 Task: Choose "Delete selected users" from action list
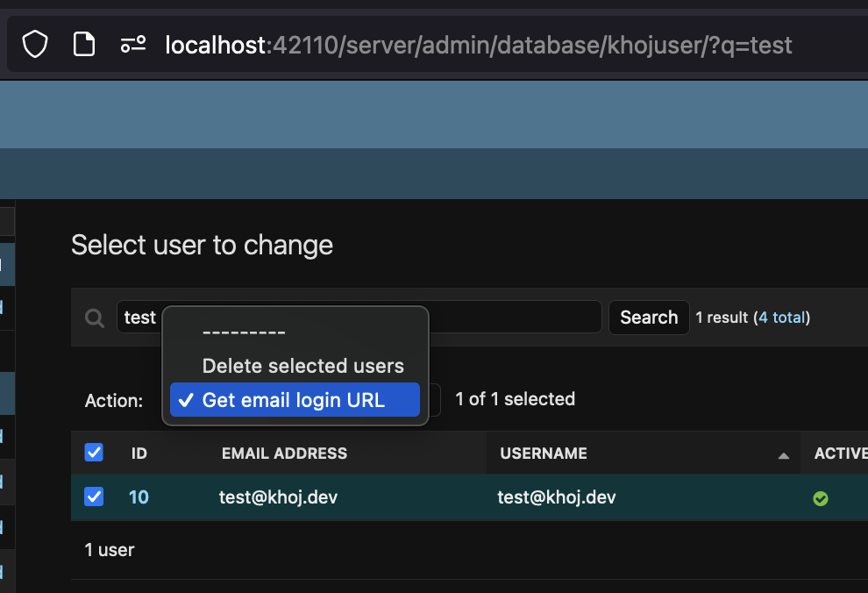tap(302, 366)
